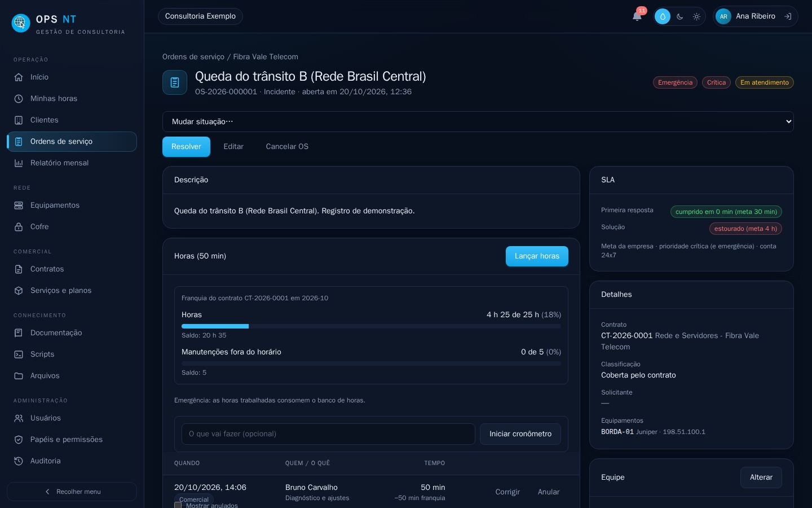The width and height of the screenshot is (812, 508).
Task: Click the Início home icon
Action: tap(19, 77)
